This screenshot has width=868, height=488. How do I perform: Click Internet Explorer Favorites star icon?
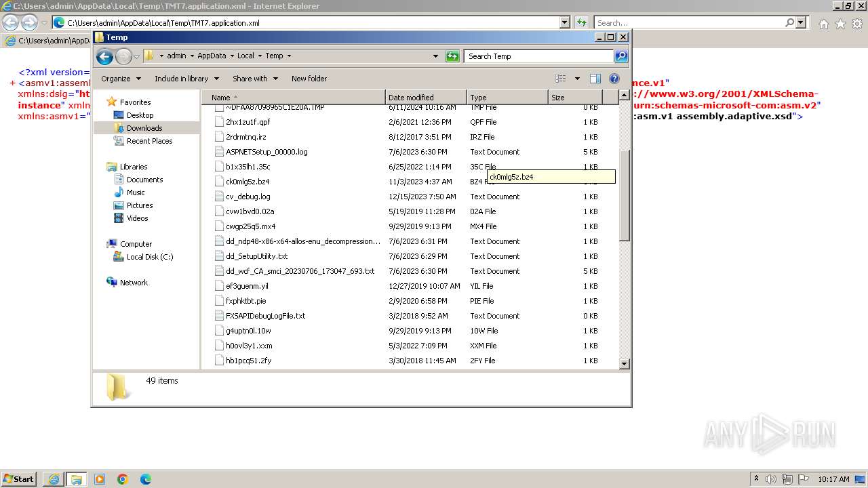(x=840, y=24)
